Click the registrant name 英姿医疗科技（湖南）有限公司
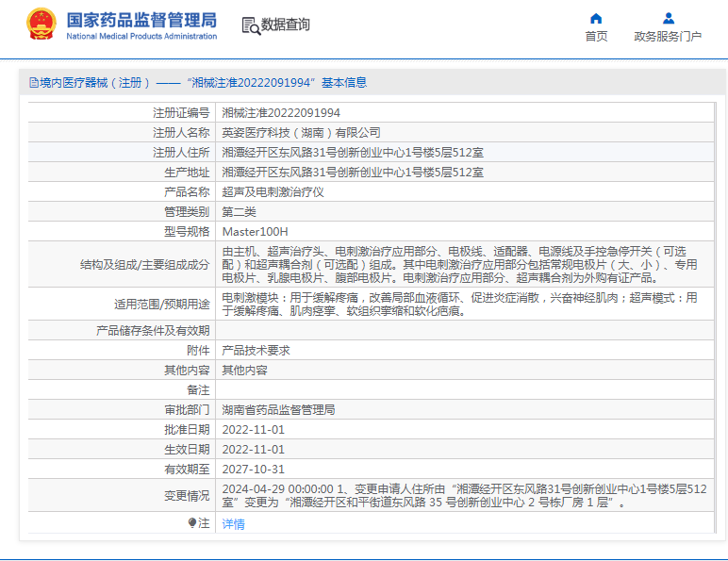The image size is (728, 561). (x=301, y=133)
